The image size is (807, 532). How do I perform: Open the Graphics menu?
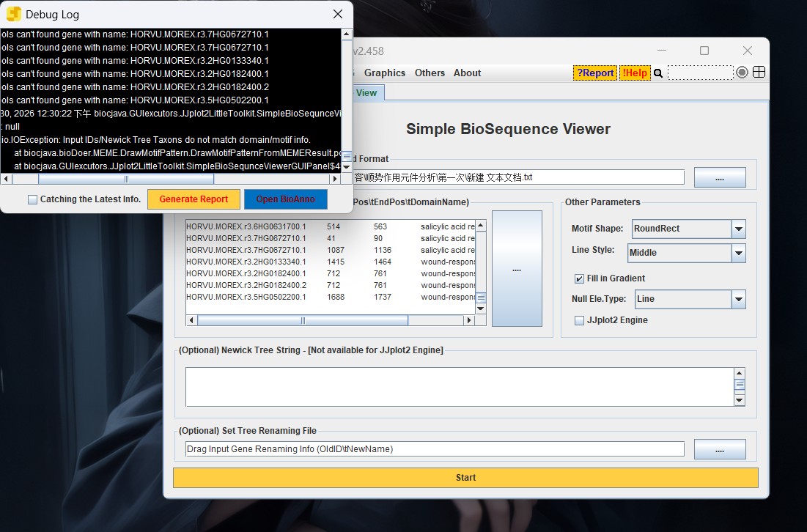point(384,73)
